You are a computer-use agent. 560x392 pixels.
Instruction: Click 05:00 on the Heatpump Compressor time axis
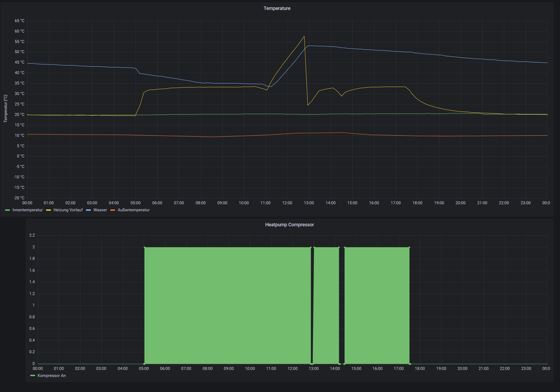(144, 368)
